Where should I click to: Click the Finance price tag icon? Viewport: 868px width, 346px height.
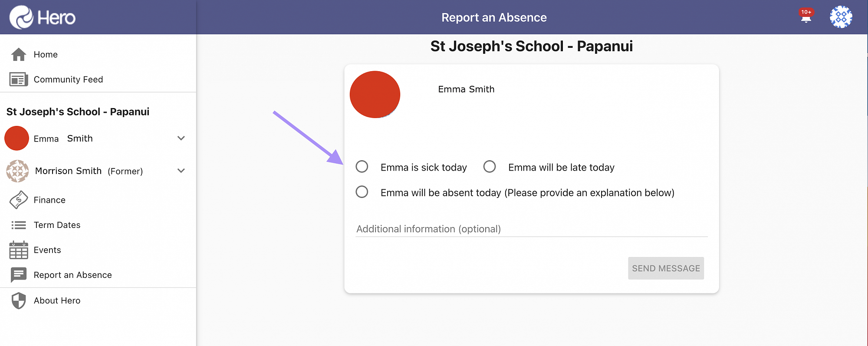click(x=19, y=200)
